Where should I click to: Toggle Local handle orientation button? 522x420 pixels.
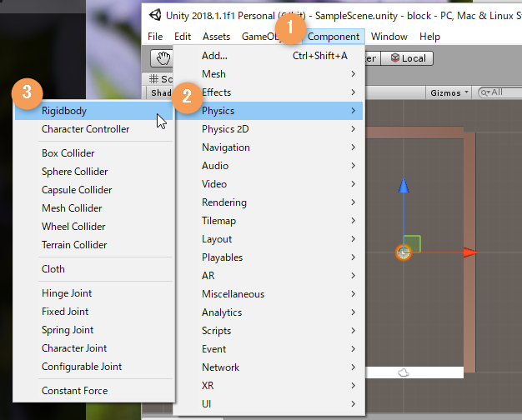tap(407, 58)
